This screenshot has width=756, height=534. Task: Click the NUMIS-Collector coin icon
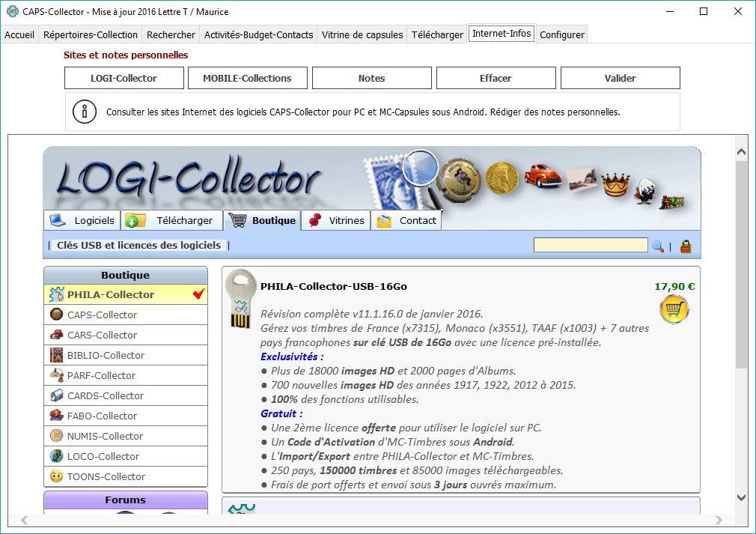[x=56, y=436]
